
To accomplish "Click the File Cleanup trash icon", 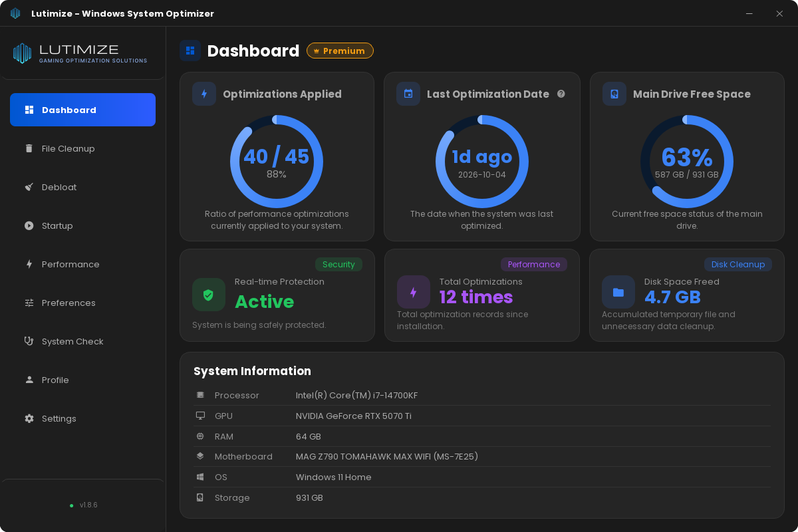I will (29, 148).
